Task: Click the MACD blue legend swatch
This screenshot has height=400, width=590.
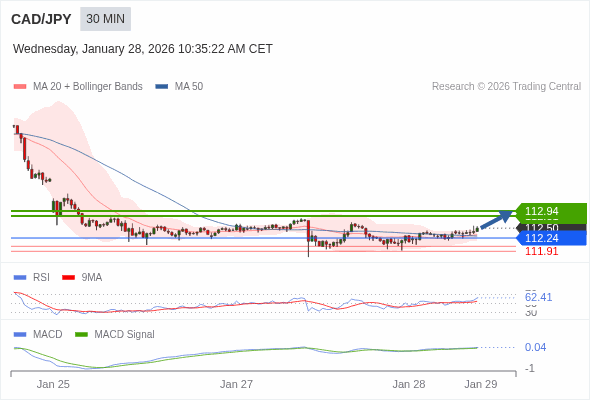Action: click(x=20, y=335)
